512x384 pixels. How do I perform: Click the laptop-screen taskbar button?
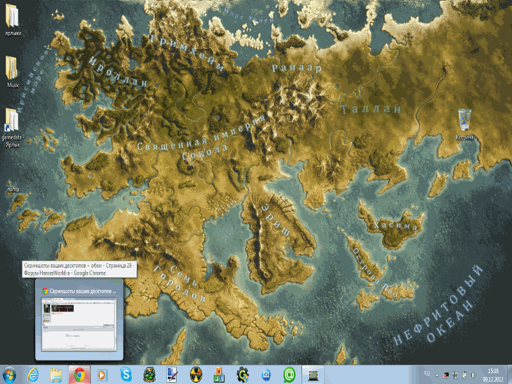pos(313,375)
